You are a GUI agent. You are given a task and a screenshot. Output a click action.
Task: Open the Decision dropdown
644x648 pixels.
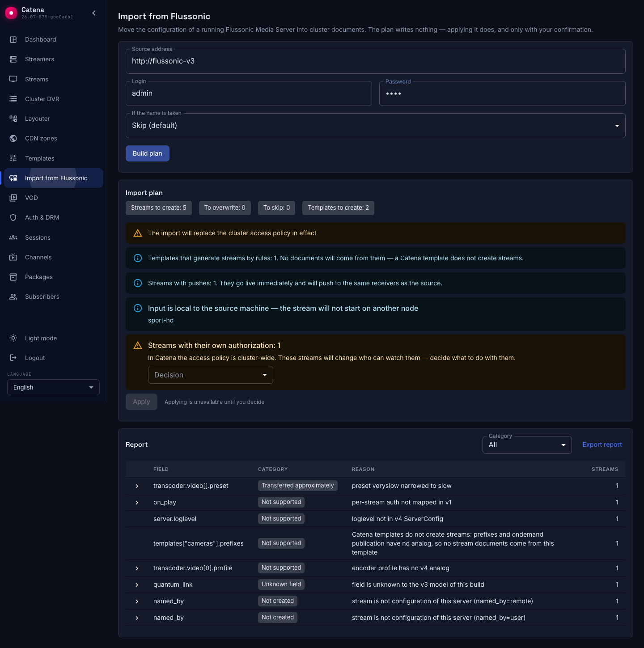[211, 375]
